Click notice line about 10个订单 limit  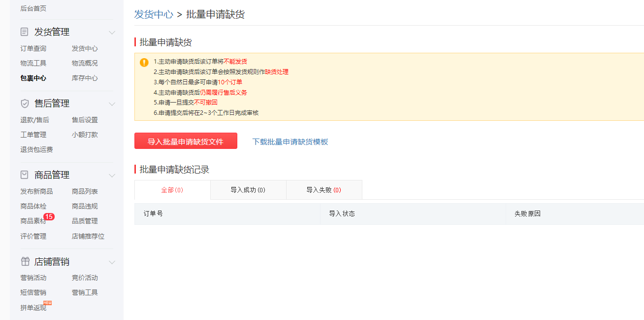coord(198,82)
